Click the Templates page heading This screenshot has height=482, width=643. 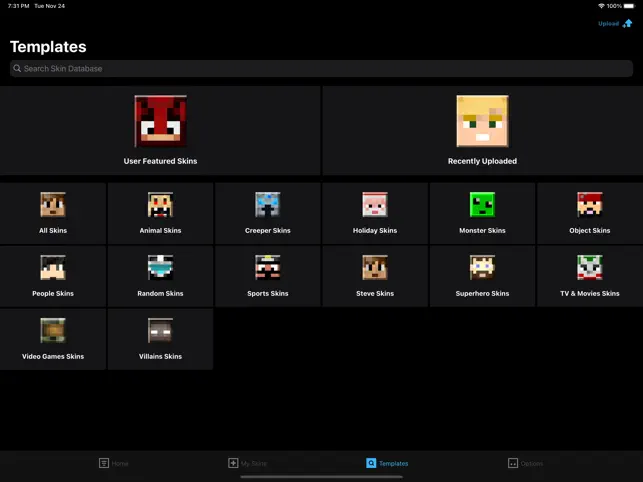[48, 47]
